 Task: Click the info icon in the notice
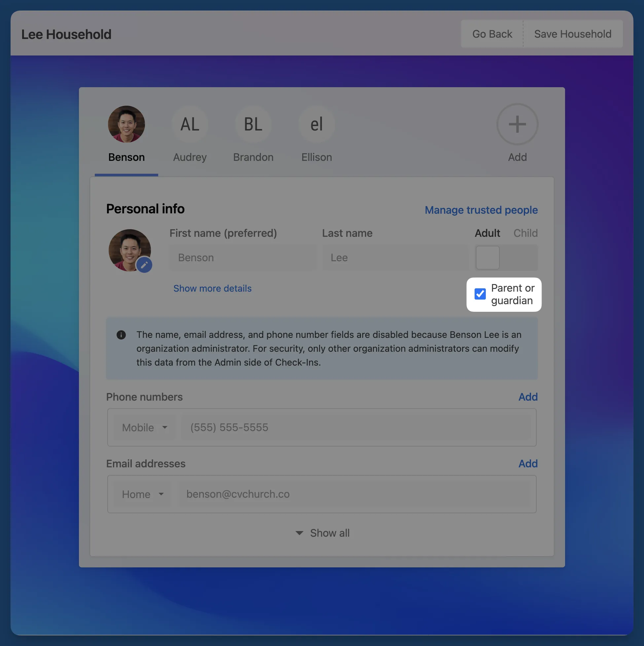coord(121,335)
